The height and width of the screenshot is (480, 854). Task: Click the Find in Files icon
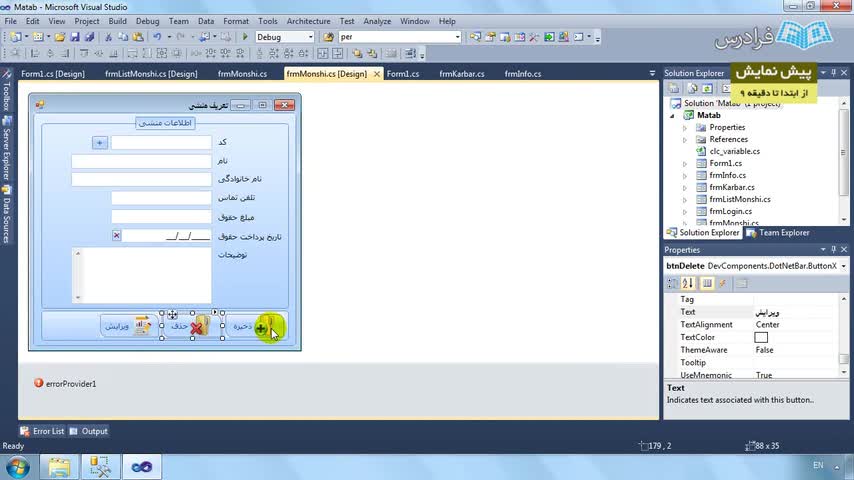coord(328,37)
